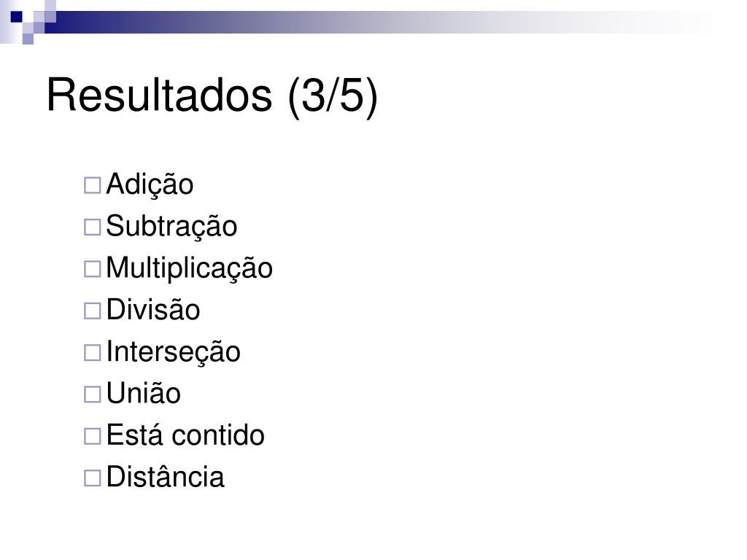This screenshot has height=560, width=747.
Task: Select the Multiplicação list item text
Action: click(x=189, y=268)
